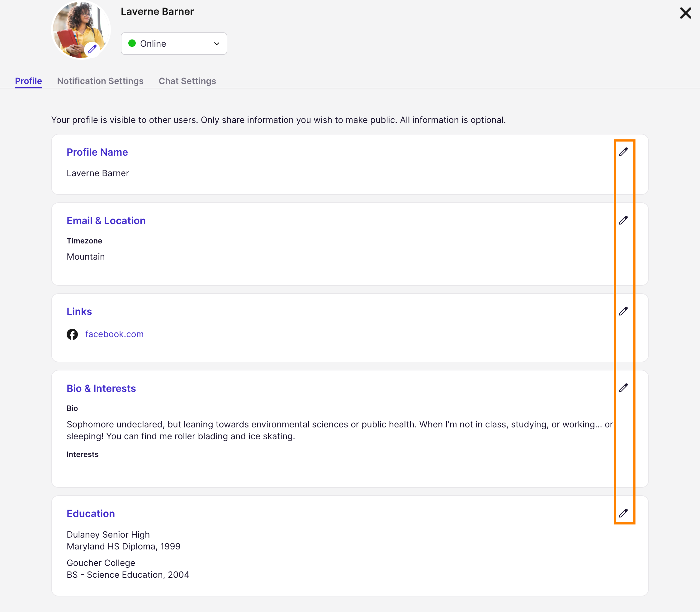Viewport: 700px width, 612px height.
Task: Close the profile panel with X
Action: (685, 13)
